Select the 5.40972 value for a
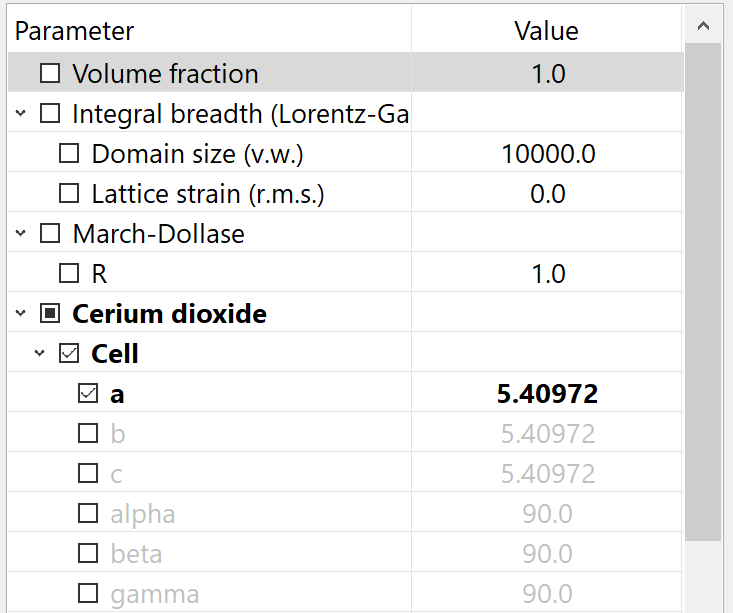 point(547,393)
